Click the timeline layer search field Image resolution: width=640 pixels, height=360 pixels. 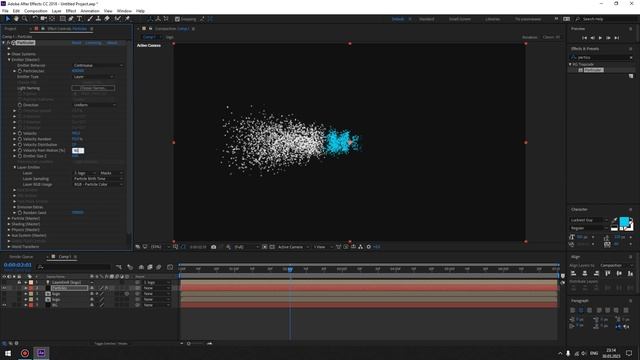pos(74,267)
